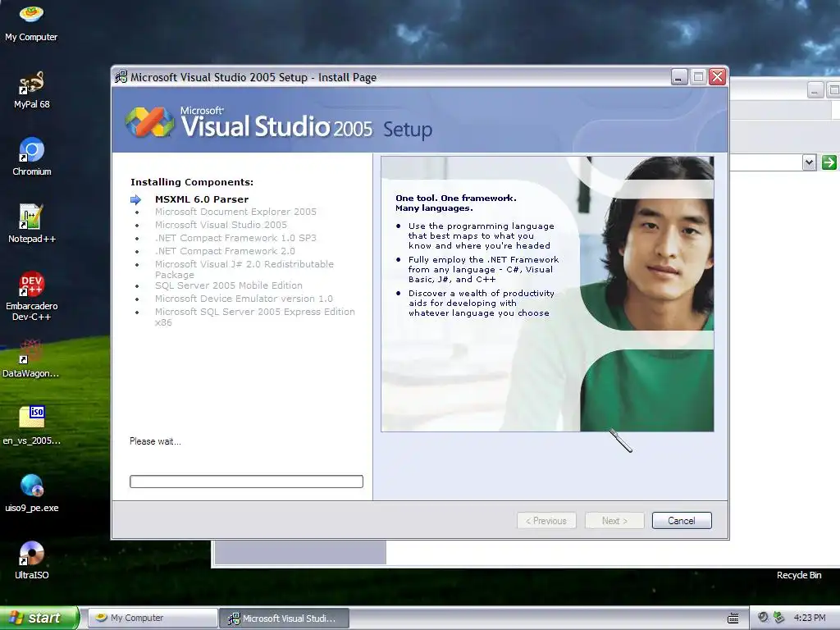Open My Computer desktop icon
This screenshot has width=840, height=630.
31,22
